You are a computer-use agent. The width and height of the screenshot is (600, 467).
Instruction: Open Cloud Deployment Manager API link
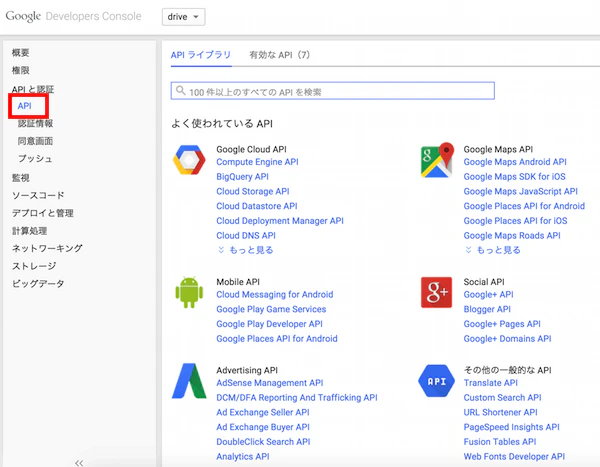click(280, 221)
